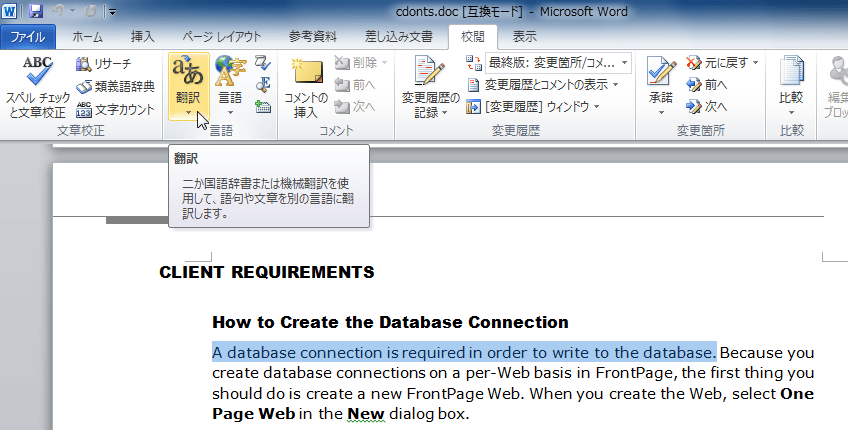Open the quick access toolbar customize arrow
Viewport: 848px width, 430px height.
[112, 11]
